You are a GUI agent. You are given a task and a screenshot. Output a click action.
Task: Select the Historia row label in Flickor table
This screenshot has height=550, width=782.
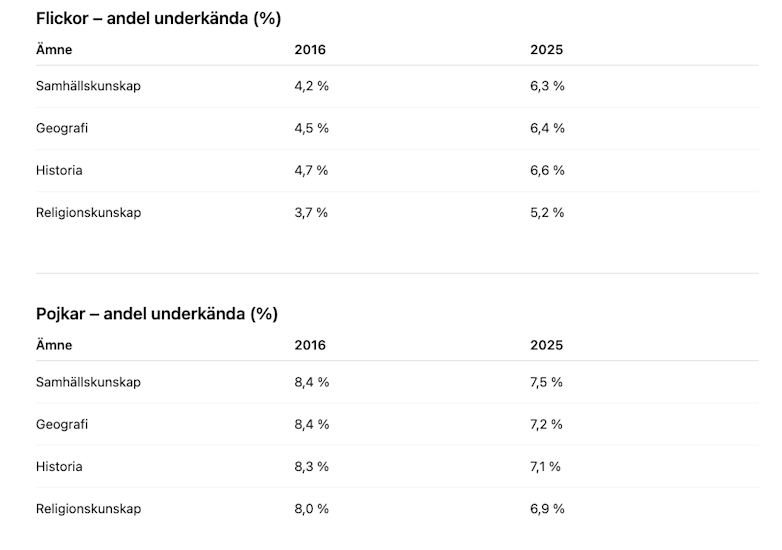59,170
